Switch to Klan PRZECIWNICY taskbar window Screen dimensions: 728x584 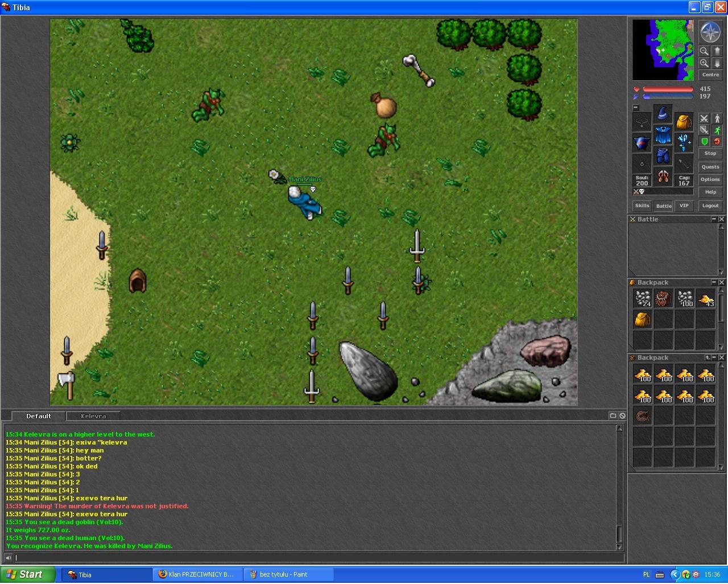click(x=197, y=574)
